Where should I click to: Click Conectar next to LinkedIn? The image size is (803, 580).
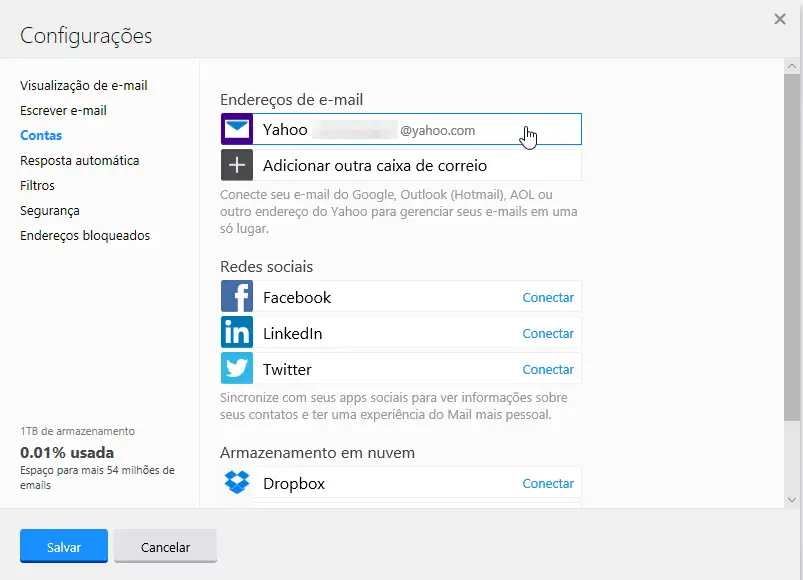pos(548,334)
